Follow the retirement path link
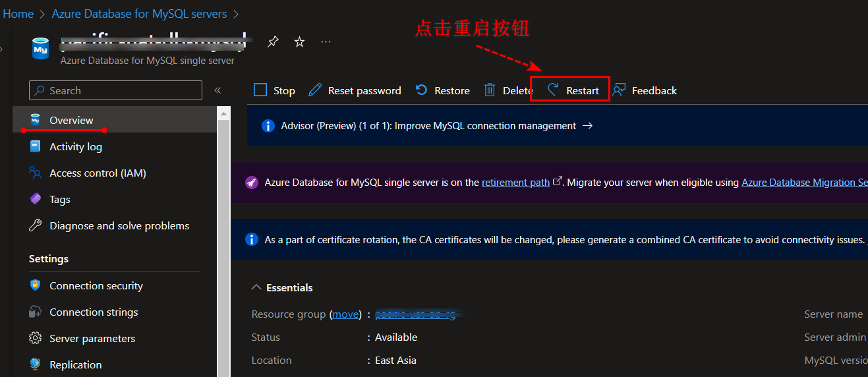The height and width of the screenshot is (377, 868). point(515,183)
